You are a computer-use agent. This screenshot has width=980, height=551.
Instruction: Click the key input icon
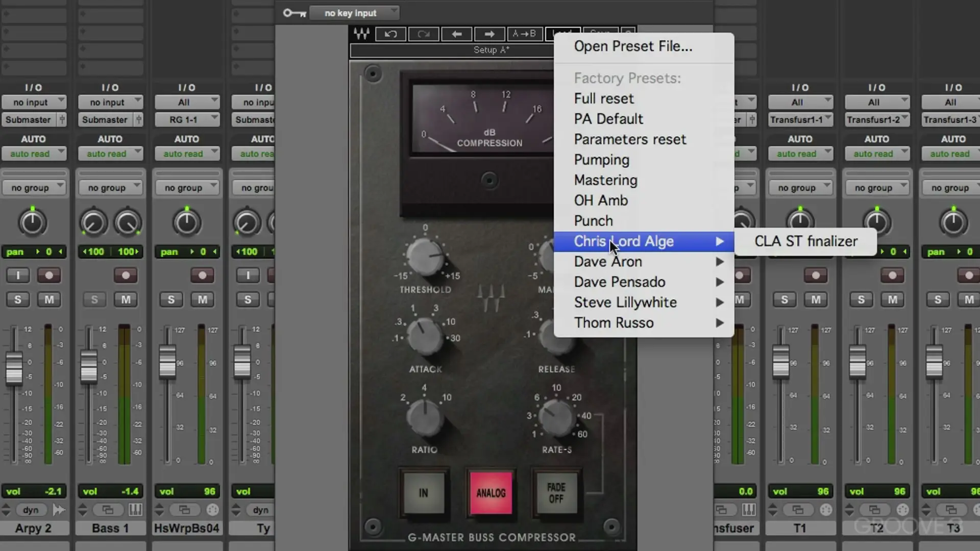pyautogui.click(x=295, y=13)
